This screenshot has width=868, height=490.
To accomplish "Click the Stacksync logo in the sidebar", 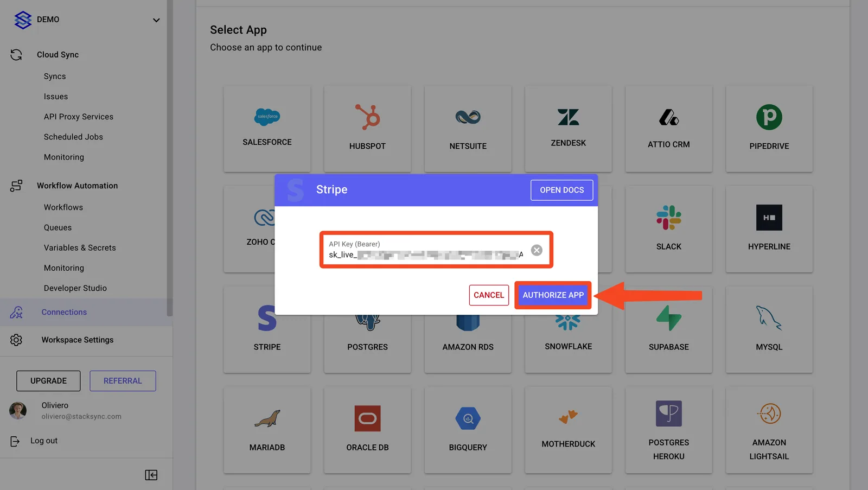I will click(x=23, y=20).
